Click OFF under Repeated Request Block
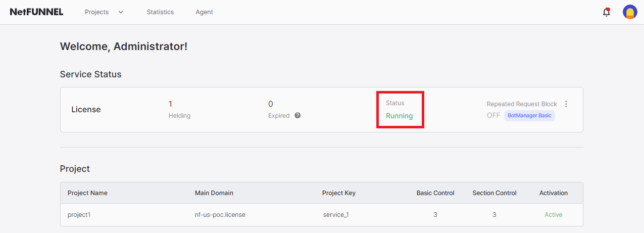Image resolution: width=644 pixels, height=233 pixels. (493, 115)
